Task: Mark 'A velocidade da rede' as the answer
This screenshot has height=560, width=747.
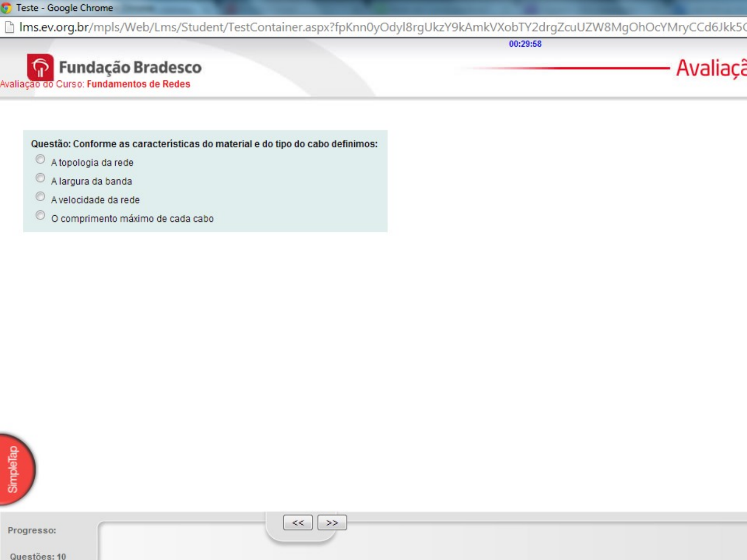Action: (40, 197)
